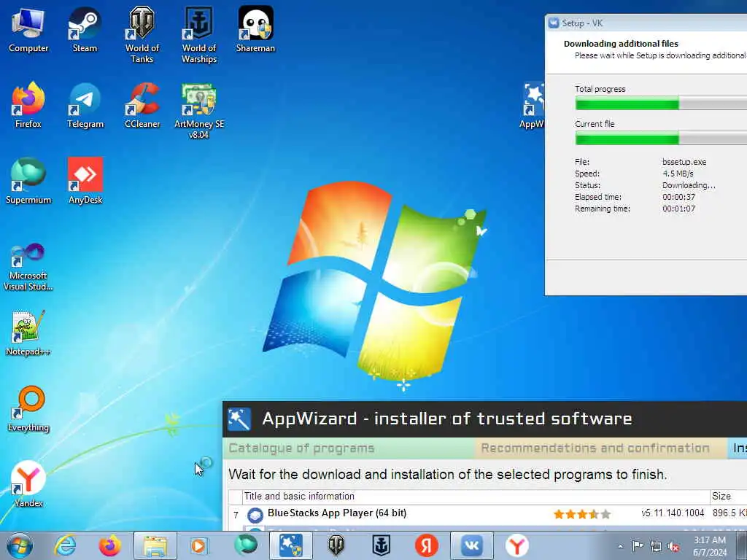Click the Remaining time value 00:01:07
Viewport: 747px width, 560px height.
tap(678, 209)
